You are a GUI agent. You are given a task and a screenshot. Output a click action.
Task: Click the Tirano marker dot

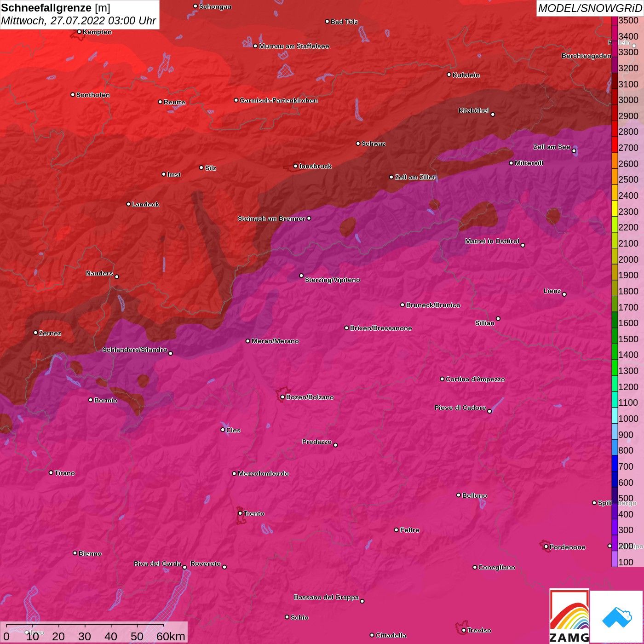51,472
